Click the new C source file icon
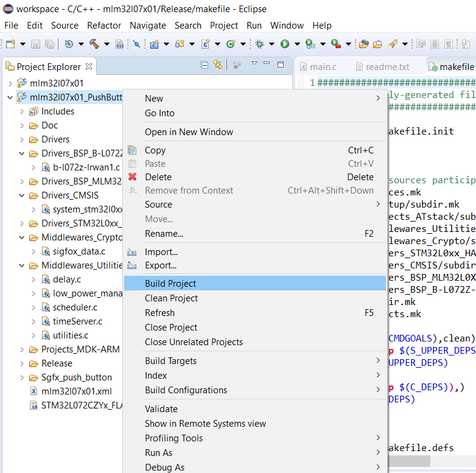The height and width of the screenshot is (473, 476). 206,44
